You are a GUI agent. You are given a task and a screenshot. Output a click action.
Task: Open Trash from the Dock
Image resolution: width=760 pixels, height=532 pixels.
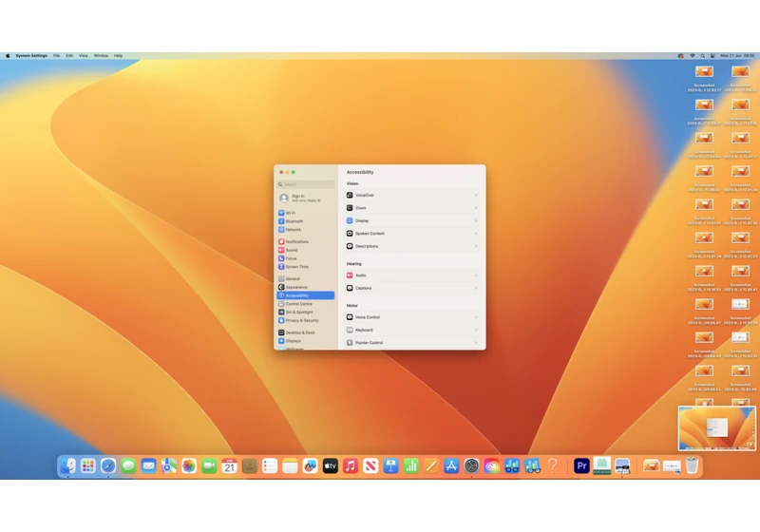tap(693, 466)
